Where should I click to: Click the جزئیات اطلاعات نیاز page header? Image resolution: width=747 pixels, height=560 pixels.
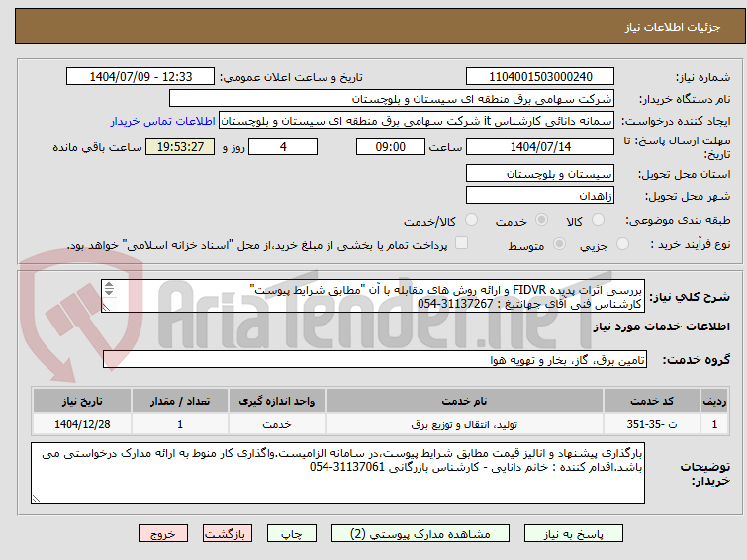[672, 27]
